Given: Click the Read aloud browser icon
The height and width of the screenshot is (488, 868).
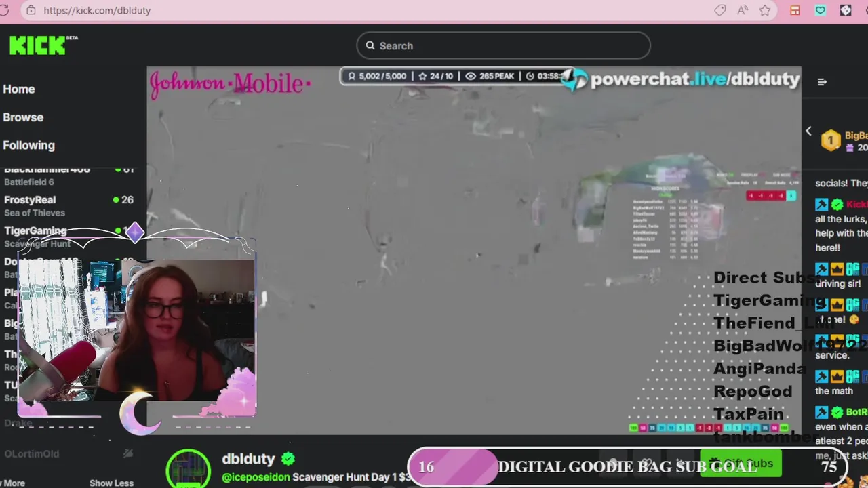Looking at the screenshot, I should pos(743,10).
